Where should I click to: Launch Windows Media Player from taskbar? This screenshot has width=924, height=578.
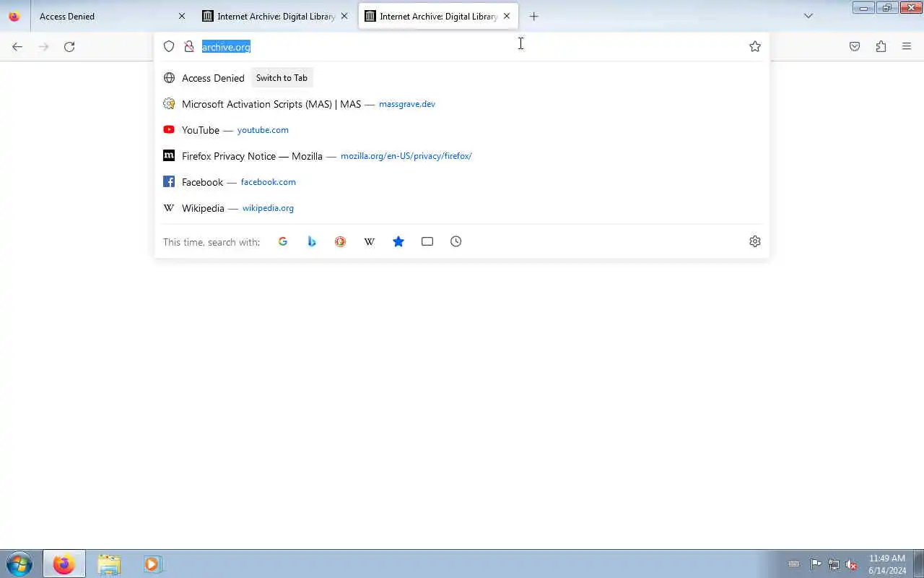pyautogui.click(x=152, y=564)
